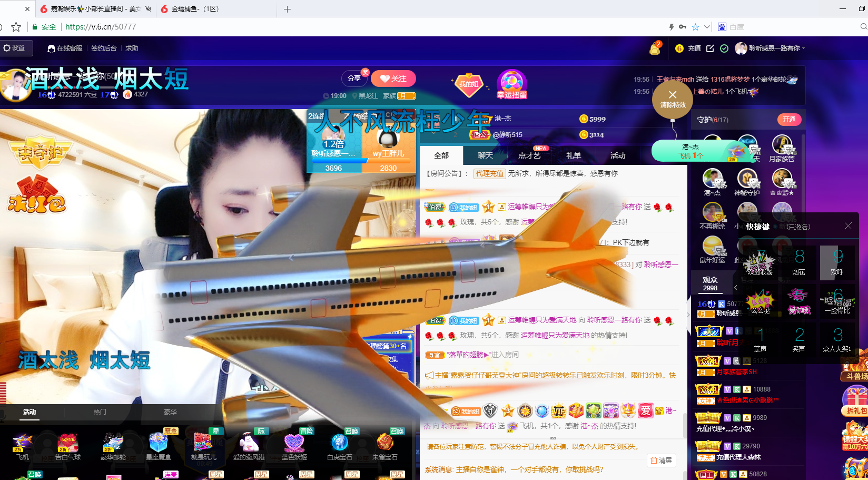868x480 pixels.
Task: Click username @静听515 in ranking
Action: 507,135
